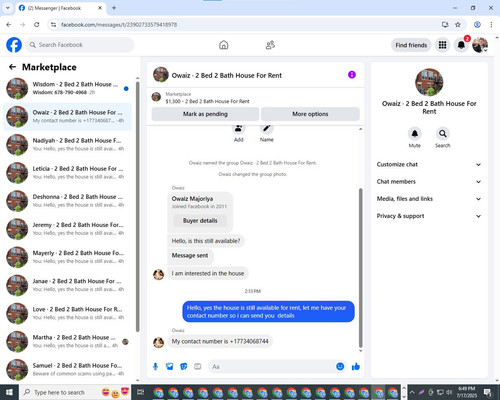500x400 pixels.
Task: Open the Windows Start menu
Action: point(9,392)
